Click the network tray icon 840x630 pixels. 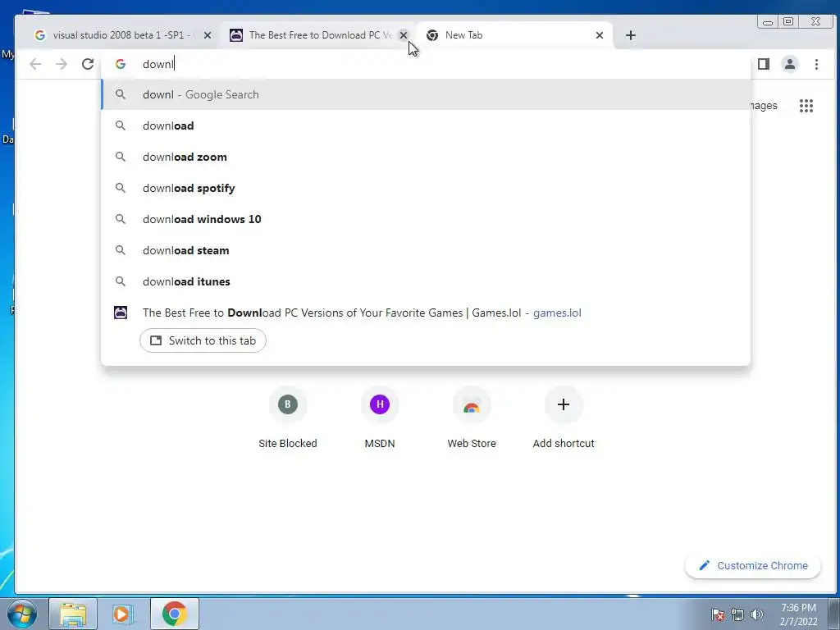[x=737, y=614]
